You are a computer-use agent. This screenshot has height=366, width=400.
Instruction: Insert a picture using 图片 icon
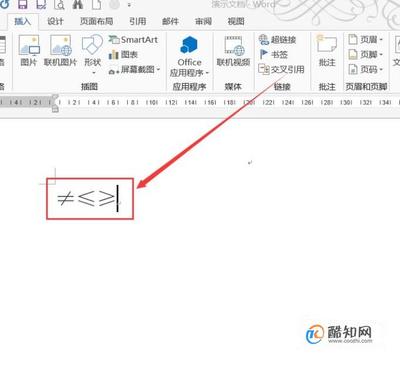click(x=29, y=51)
